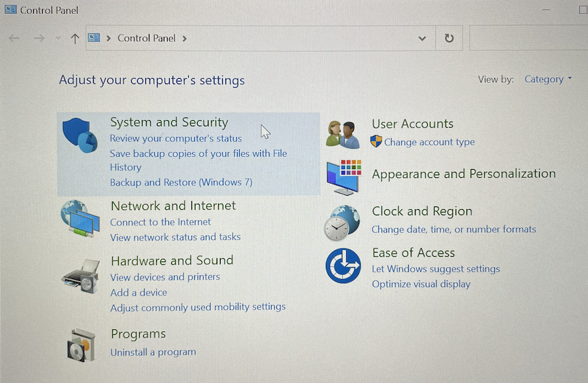
Task: Open the Appearance and Personalization monitor icon
Action: pos(344,177)
